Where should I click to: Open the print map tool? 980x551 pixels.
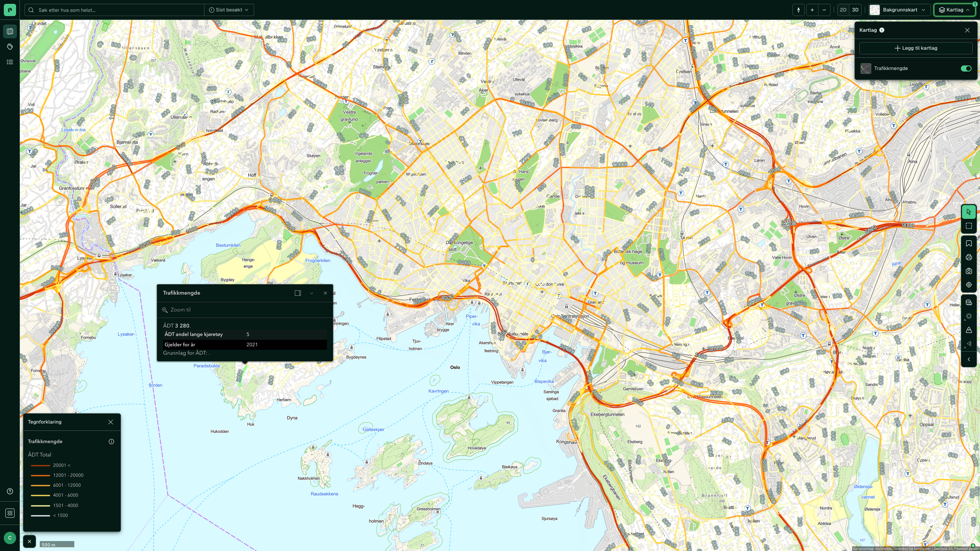969,257
